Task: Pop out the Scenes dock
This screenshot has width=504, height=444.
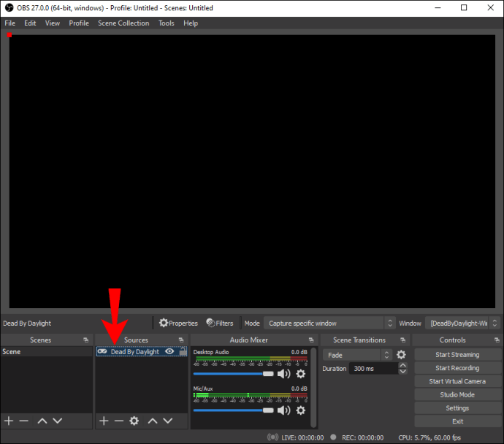Action: (85, 340)
